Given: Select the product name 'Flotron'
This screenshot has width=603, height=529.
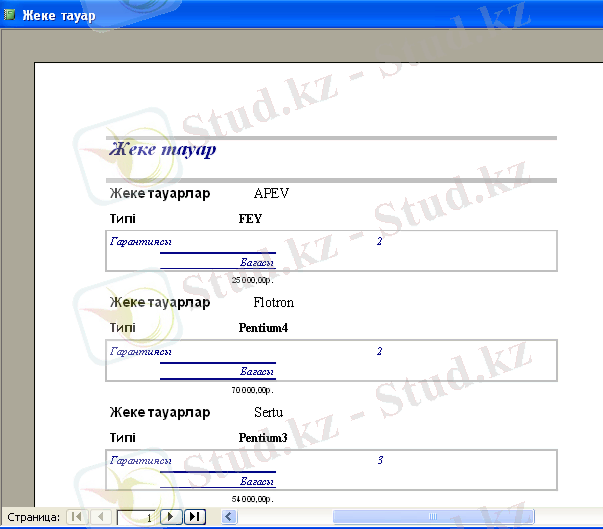Looking at the screenshot, I should [x=273, y=303].
